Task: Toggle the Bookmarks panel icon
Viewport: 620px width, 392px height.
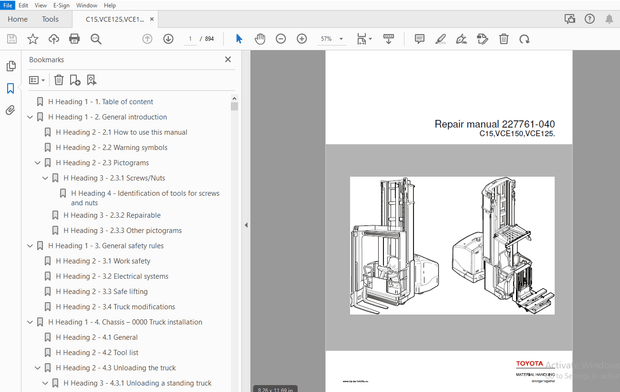Action: coord(11,88)
